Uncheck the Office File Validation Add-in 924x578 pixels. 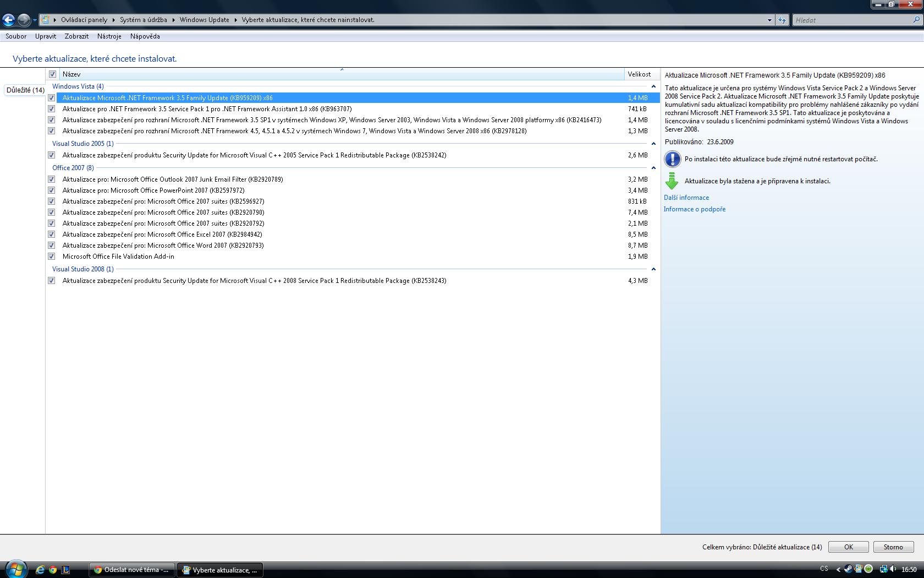[52, 257]
